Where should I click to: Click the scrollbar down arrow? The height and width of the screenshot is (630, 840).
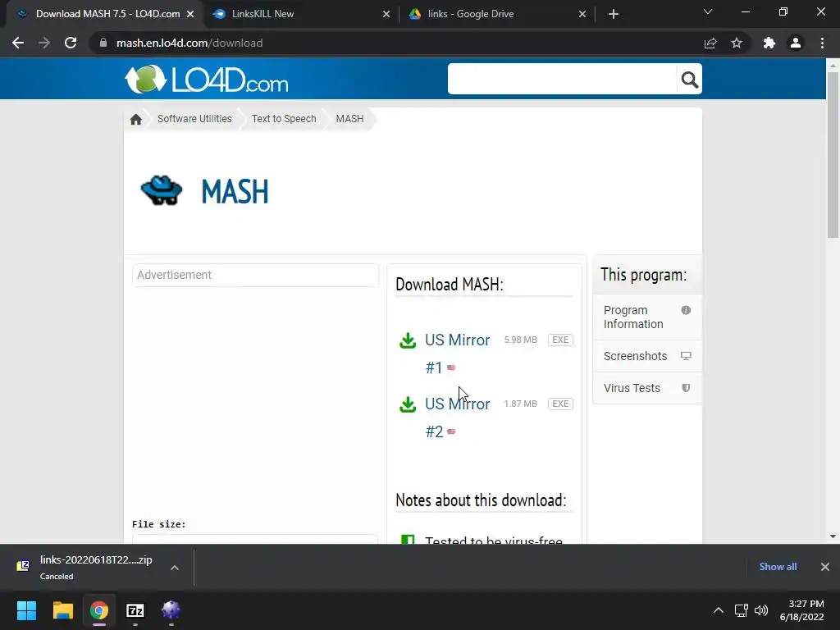click(x=833, y=536)
